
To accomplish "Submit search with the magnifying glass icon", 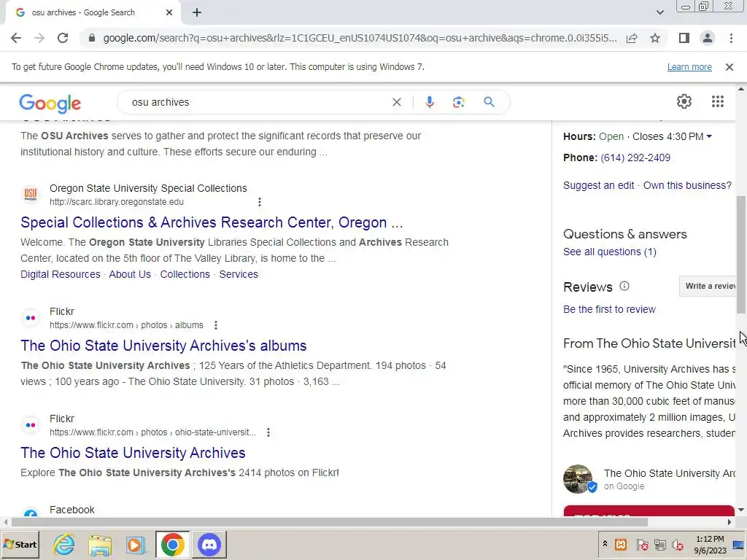I will (489, 102).
